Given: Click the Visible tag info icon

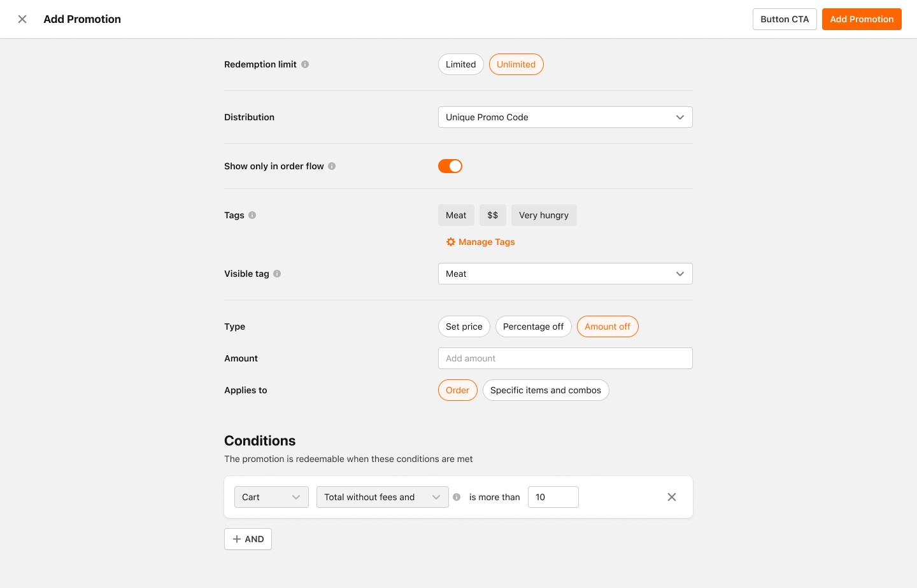Looking at the screenshot, I should point(277,274).
